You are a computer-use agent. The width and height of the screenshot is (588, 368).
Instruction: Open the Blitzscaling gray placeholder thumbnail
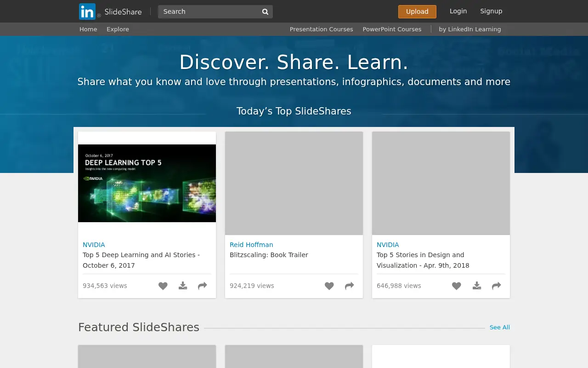(294, 183)
